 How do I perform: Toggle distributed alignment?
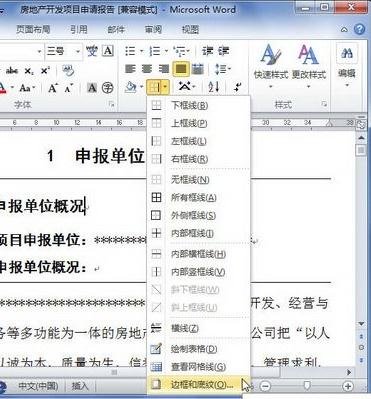(x=198, y=69)
